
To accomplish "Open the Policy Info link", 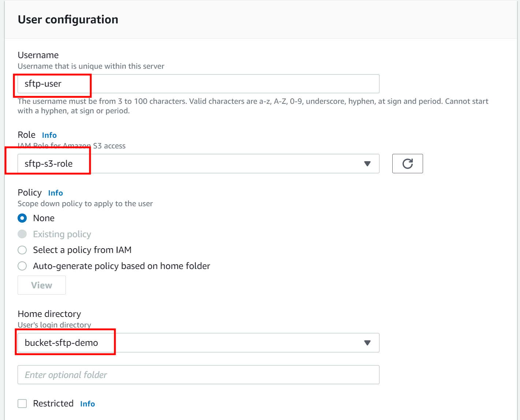I will (x=56, y=193).
